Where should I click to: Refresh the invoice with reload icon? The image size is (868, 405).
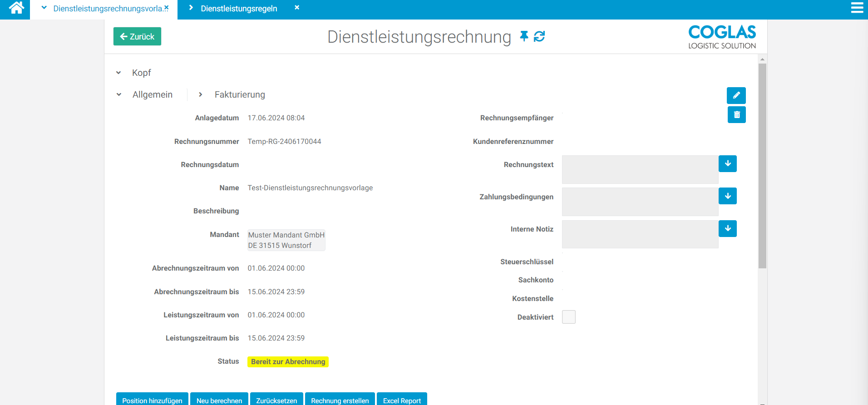[539, 36]
